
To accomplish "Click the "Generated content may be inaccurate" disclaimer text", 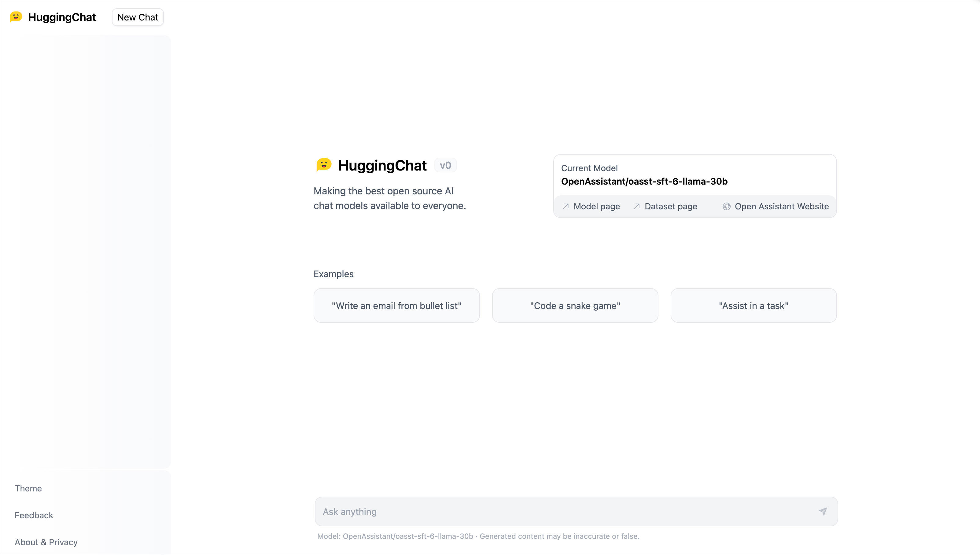I will tap(559, 536).
